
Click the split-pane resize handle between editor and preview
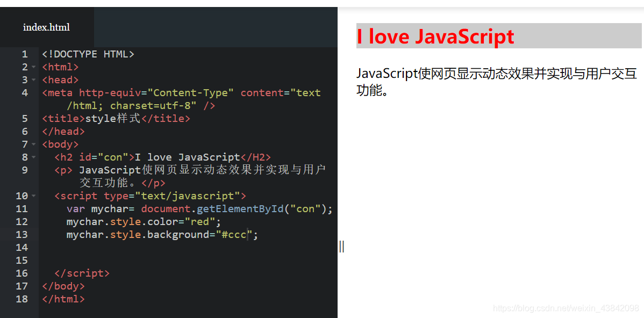pos(342,247)
